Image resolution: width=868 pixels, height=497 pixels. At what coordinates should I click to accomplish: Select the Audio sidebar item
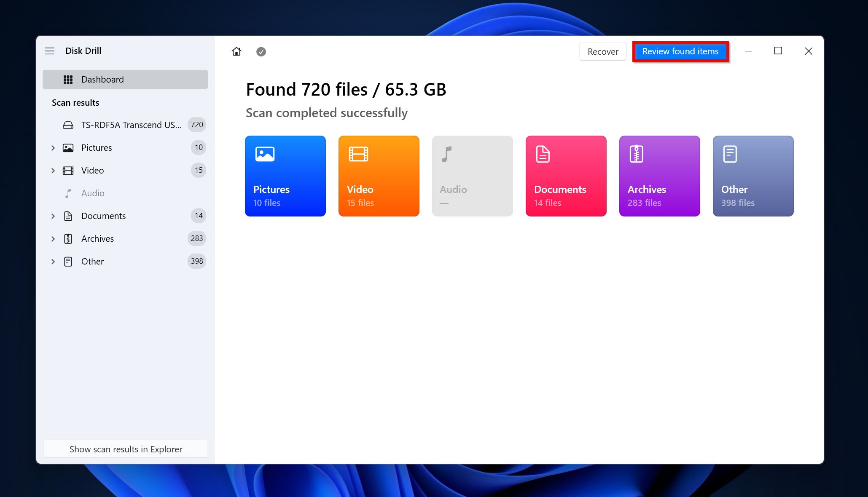[92, 193]
